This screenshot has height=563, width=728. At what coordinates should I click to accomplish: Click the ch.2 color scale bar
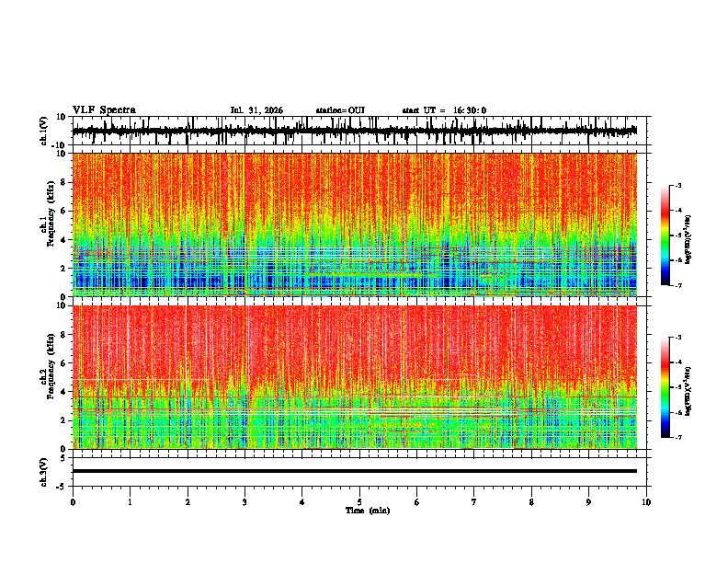point(665,387)
